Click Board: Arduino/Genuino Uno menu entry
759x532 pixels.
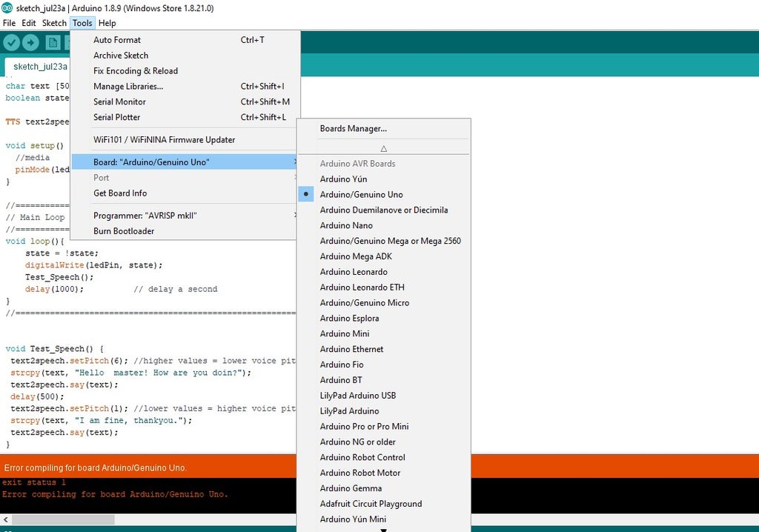pos(184,162)
